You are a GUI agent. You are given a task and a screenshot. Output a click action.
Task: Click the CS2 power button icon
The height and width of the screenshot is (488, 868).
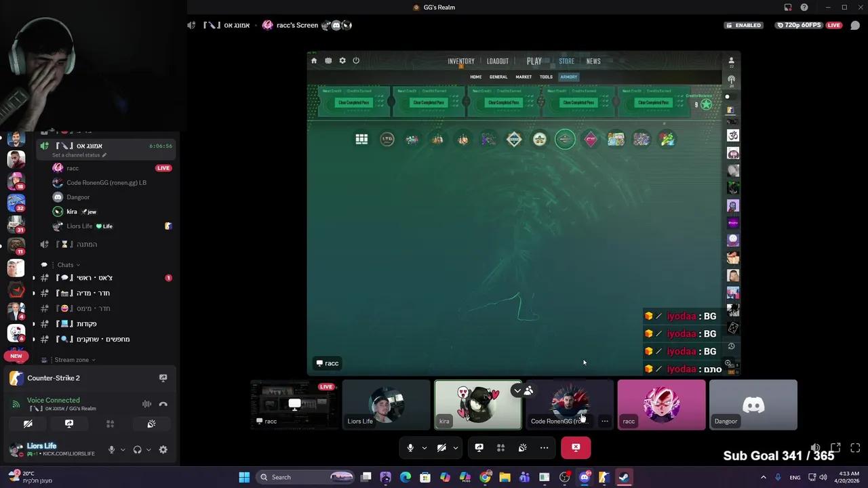point(356,60)
